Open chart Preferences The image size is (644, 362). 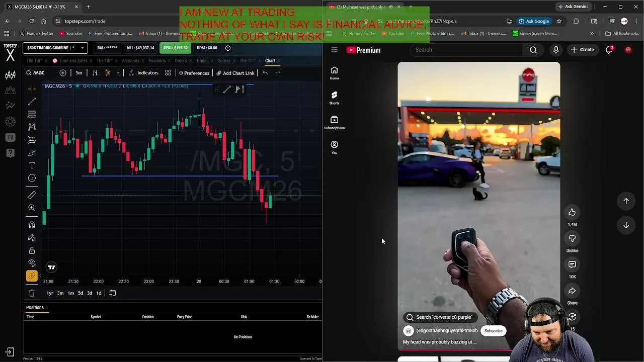click(x=194, y=73)
